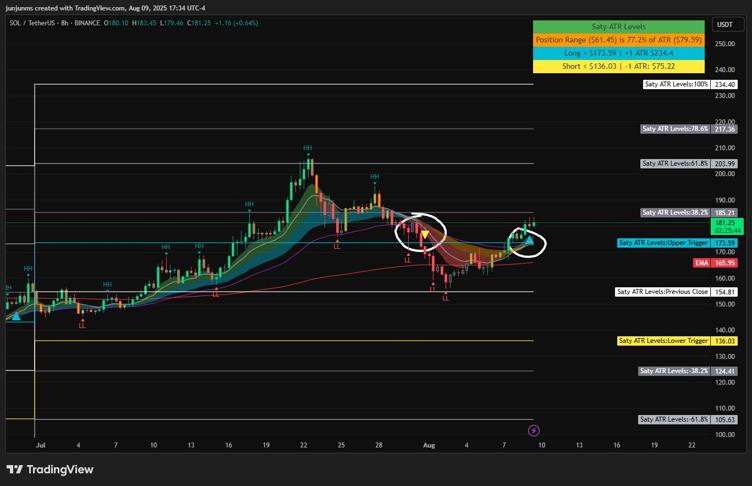Open the USDT currency selector

[x=724, y=25]
